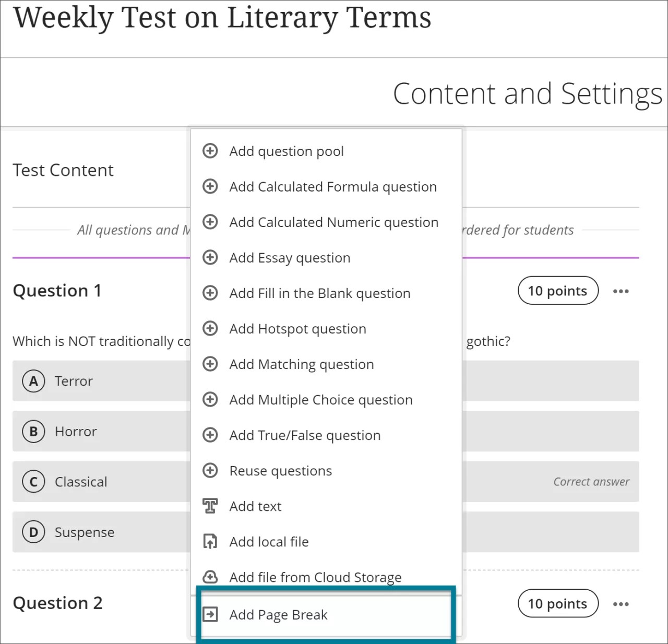Choose Add True/False question
The width and height of the screenshot is (668, 644).
pos(304,435)
